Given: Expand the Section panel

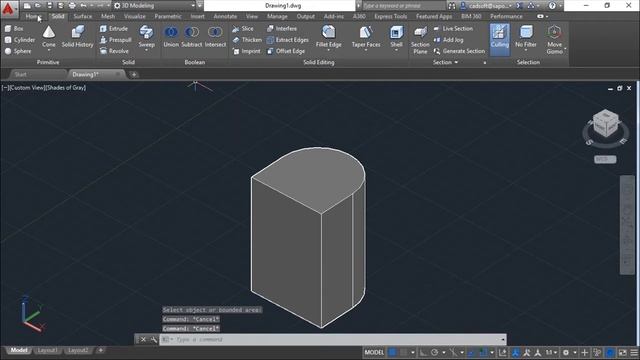Looking at the screenshot, I should tap(445, 62).
